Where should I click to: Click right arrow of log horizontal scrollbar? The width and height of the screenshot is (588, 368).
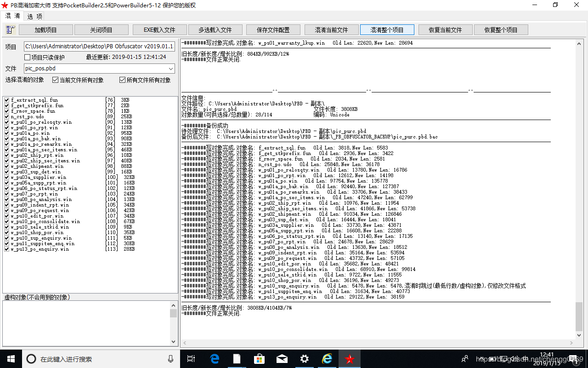click(x=571, y=343)
